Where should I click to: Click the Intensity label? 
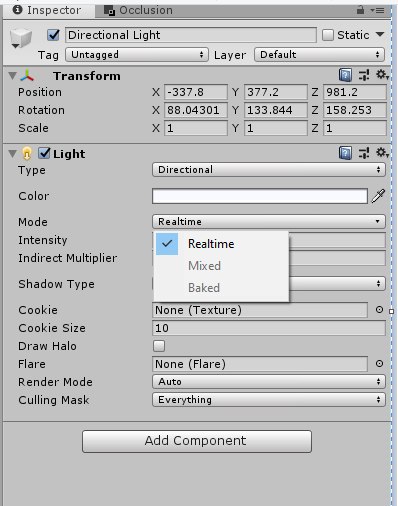(43, 240)
